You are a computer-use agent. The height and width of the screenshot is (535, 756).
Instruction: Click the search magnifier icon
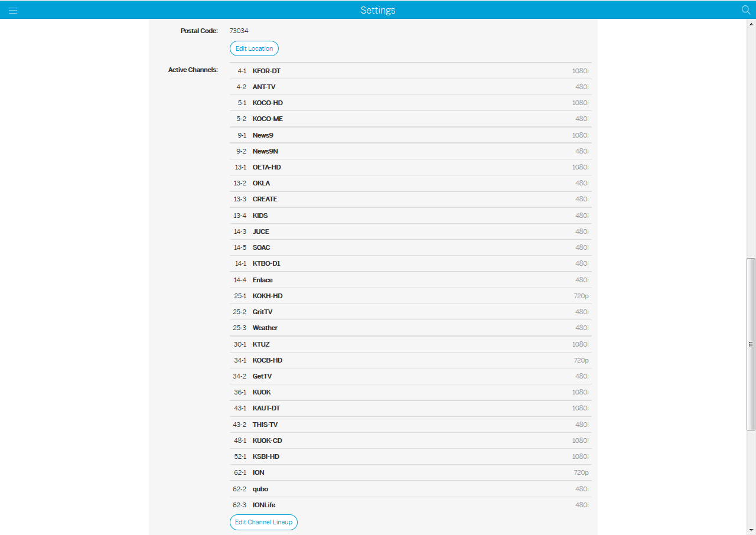tap(745, 10)
